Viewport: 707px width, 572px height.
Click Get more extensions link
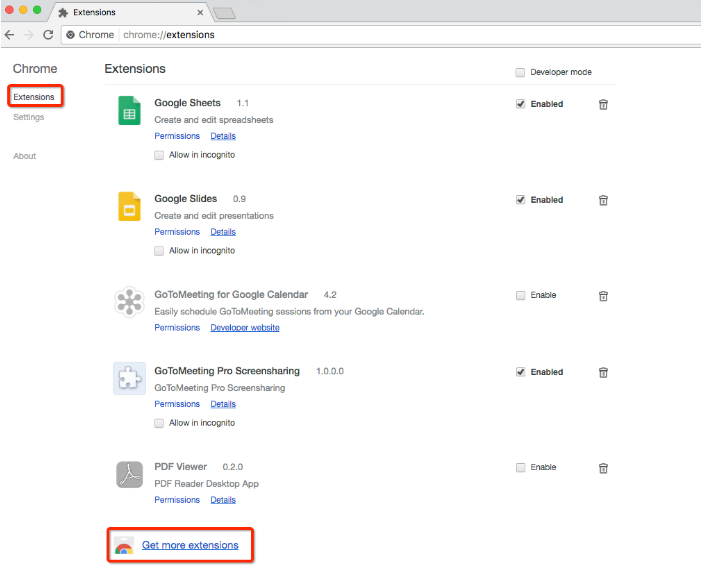click(x=190, y=545)
